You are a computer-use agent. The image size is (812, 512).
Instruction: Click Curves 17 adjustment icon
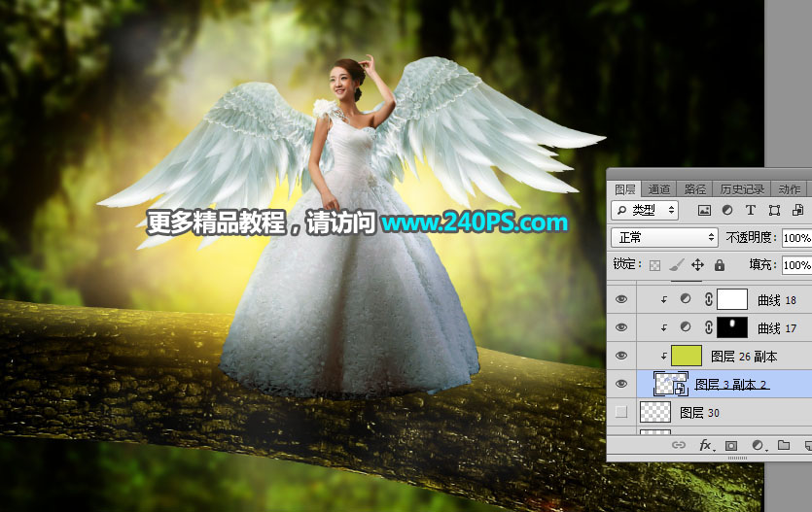[x=686, y=326]
